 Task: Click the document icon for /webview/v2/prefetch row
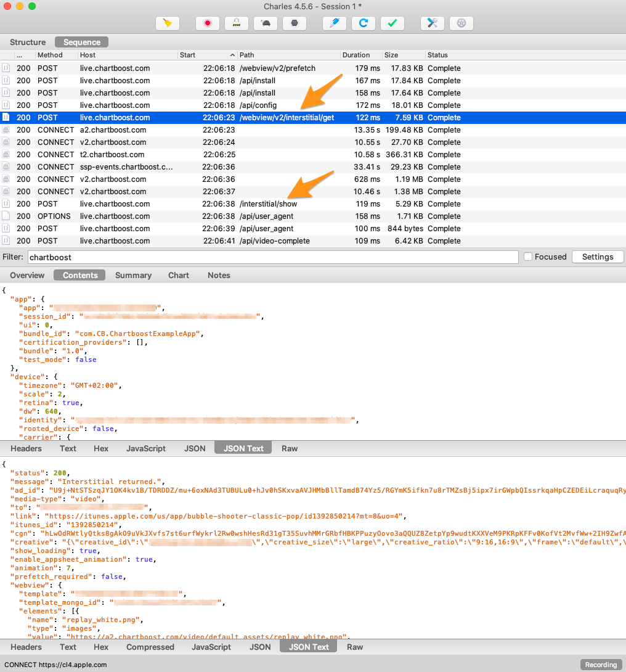tap(6, 68)
